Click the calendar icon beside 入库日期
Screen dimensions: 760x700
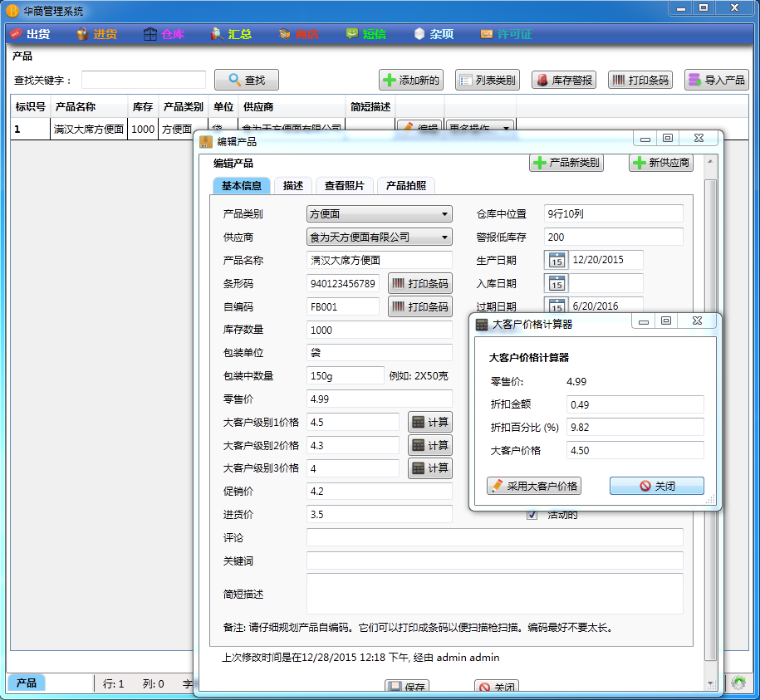[x=556, y=283]
